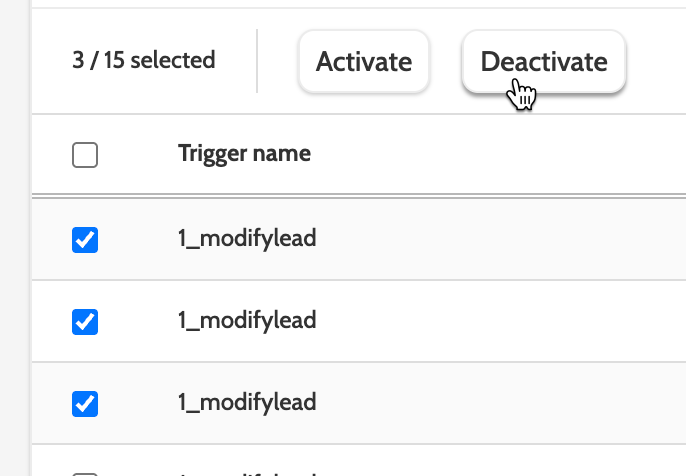The image size is (686, 476).
Task: Open the second 1_modifylead trigger name
Action: pyautogui.click(x=247, y=320)
